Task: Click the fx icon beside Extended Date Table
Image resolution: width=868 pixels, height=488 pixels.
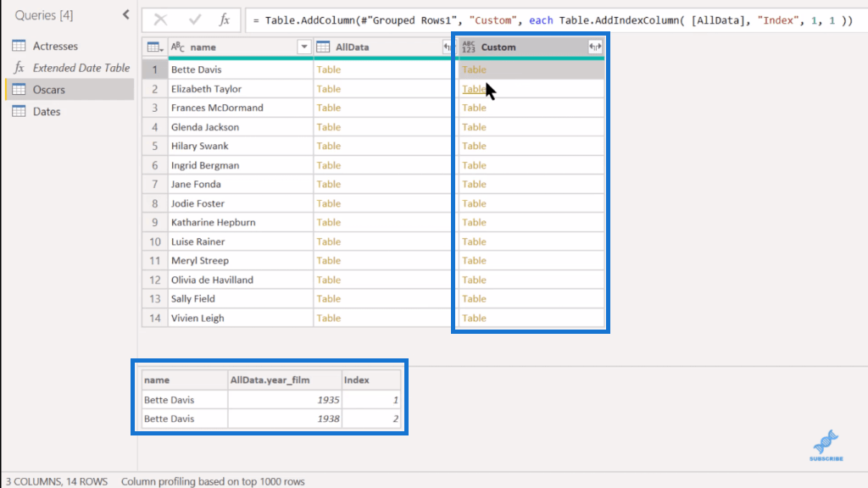Action: point(19,68)
